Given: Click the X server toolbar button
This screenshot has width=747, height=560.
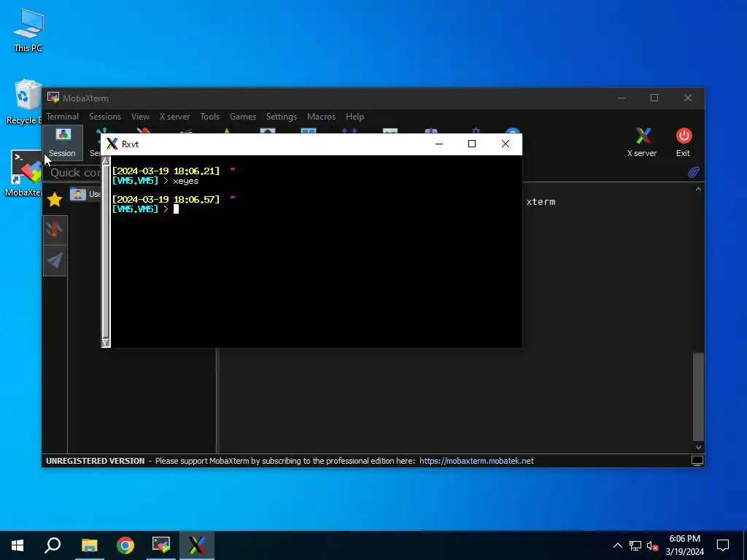Looking at the screenshot, I should coord(642,142).
